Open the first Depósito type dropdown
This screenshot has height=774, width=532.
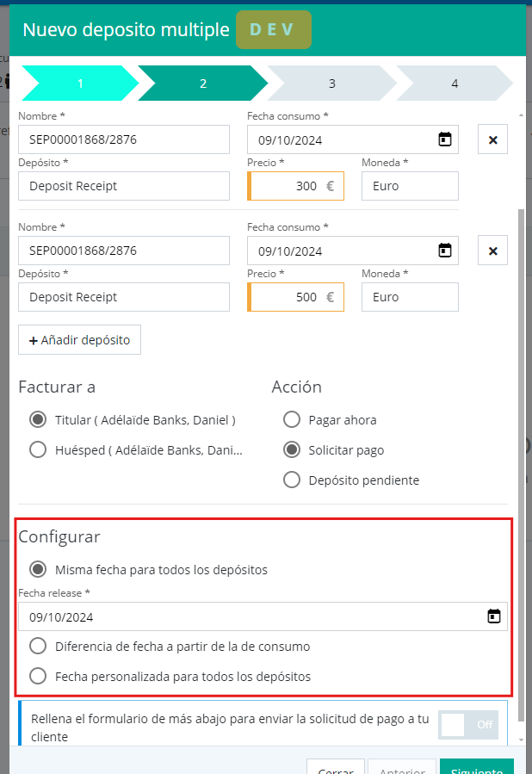124,186
